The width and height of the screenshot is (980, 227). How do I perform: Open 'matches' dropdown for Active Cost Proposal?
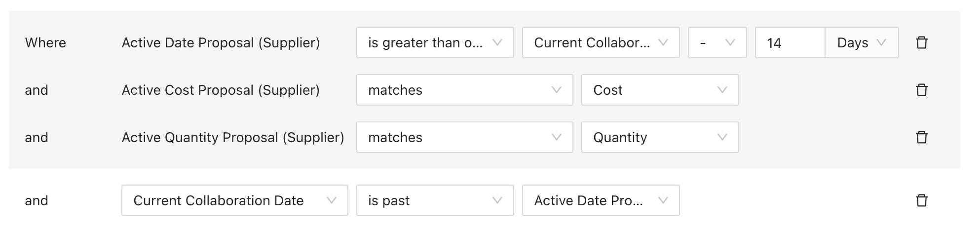[465, 90]
